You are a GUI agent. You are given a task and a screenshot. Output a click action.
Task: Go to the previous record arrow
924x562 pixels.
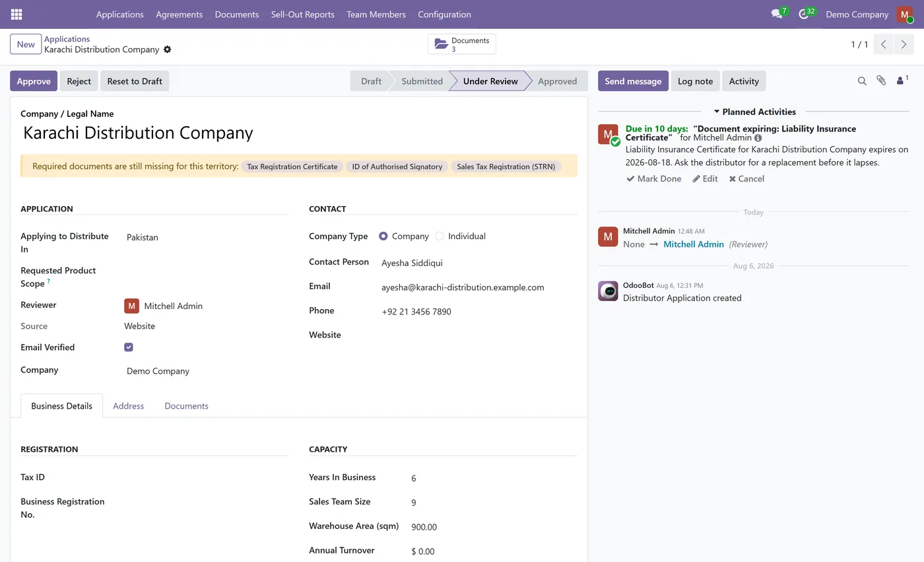[884, 44]
